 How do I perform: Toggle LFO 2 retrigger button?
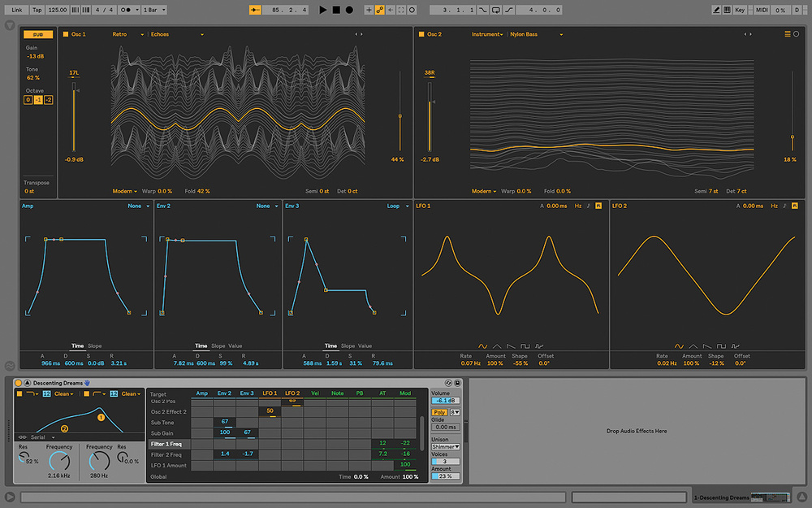[x=794, y=206]
